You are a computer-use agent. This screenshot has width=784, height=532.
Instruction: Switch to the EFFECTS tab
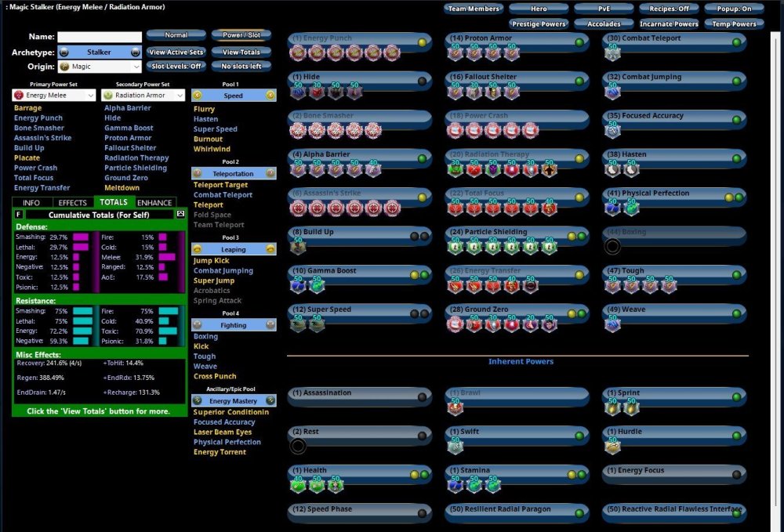72,202
